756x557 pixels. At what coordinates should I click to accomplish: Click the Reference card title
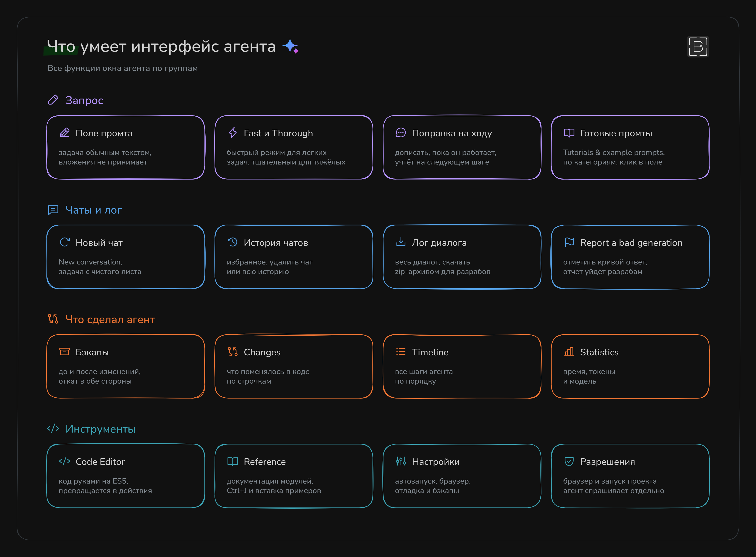coord(265,461)
